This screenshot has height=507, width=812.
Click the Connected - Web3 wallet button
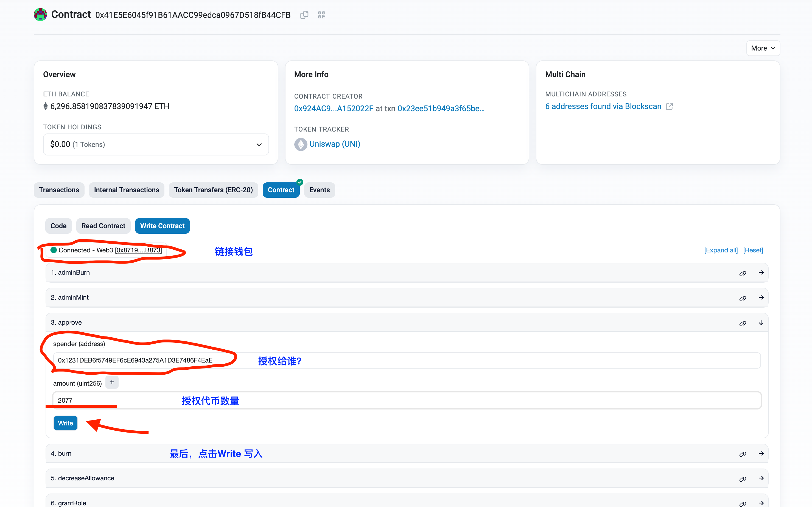click(x=106, y=250)
